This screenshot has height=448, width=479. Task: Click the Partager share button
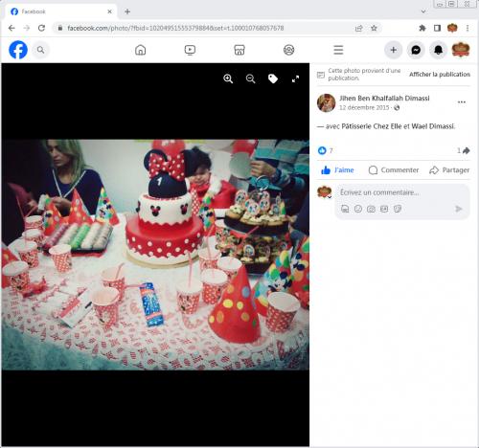tap(449, 170)
